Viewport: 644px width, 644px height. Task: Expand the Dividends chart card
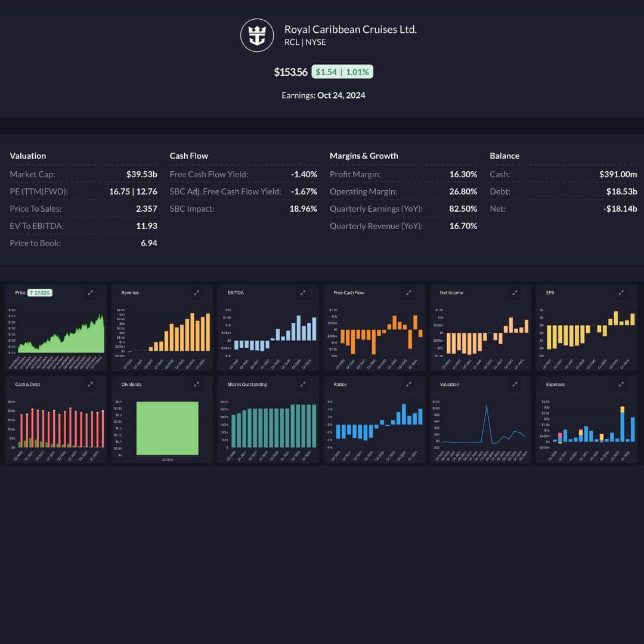click(x=197, y=385)
